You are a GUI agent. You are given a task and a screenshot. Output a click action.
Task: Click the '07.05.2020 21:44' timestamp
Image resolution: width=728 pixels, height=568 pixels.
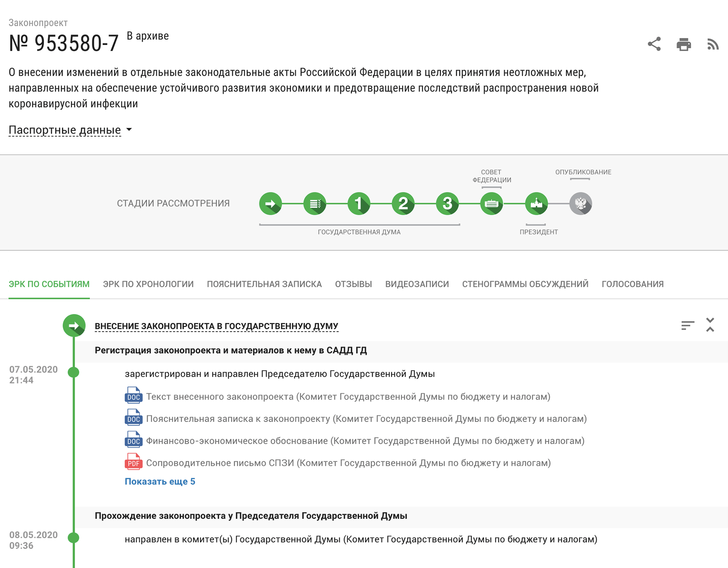pyautogui.click(x=33, y=375)
